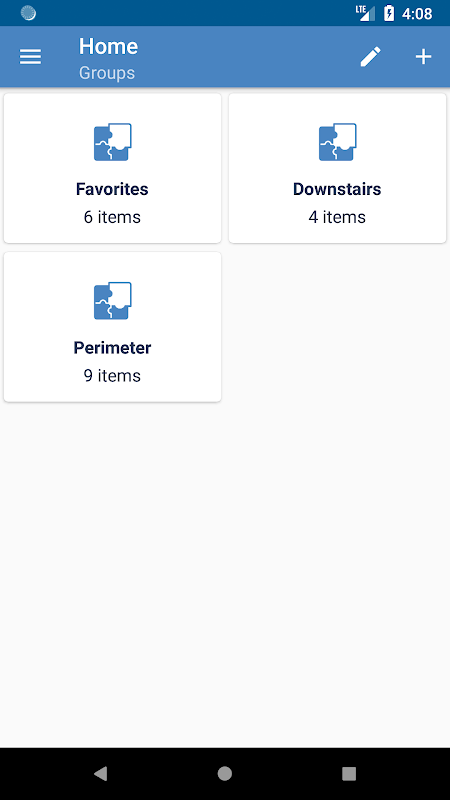Open the Perimeter group label

click(112, 348)
